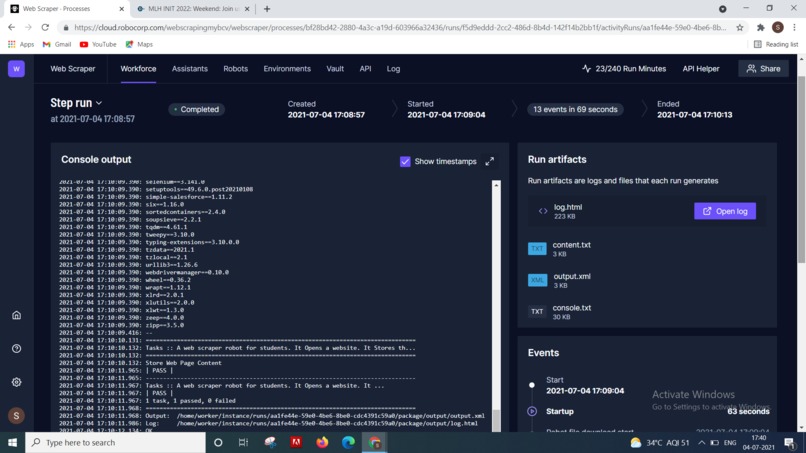
Task: Click the Startup event play icon
Action: (532, 411)
